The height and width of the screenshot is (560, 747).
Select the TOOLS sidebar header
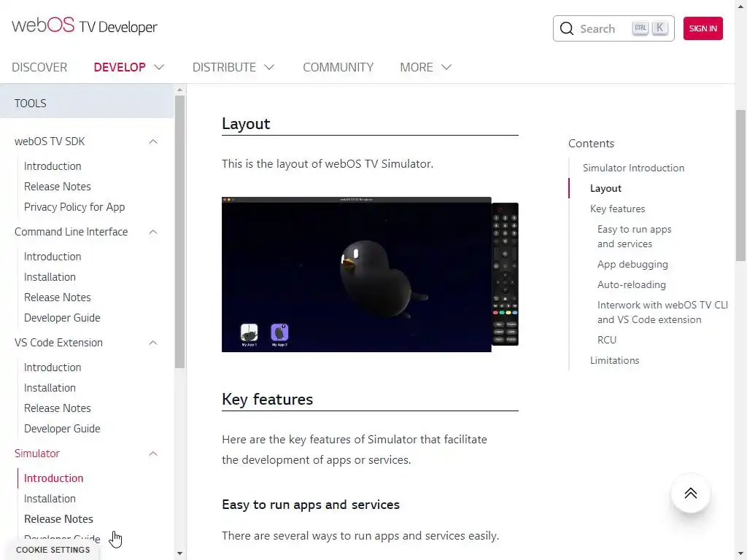[87, 104]
